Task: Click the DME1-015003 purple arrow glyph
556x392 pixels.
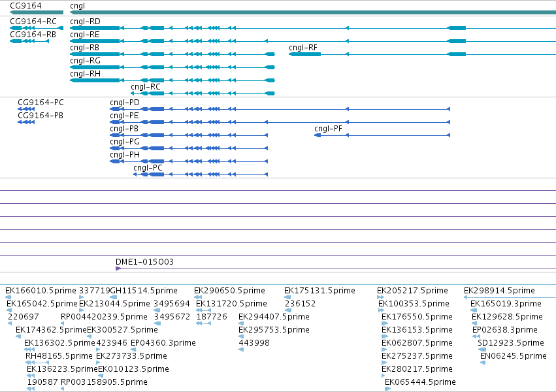Action: pyautogui.click(x=118, y=269)
